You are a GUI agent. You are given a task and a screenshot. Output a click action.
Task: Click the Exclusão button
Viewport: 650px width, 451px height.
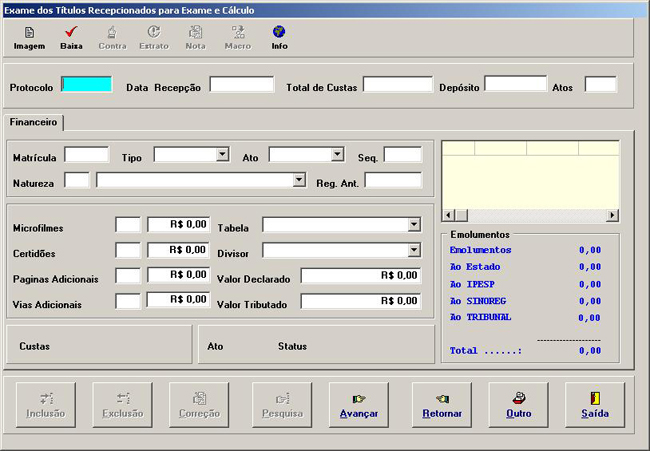[x=122, y=405]
